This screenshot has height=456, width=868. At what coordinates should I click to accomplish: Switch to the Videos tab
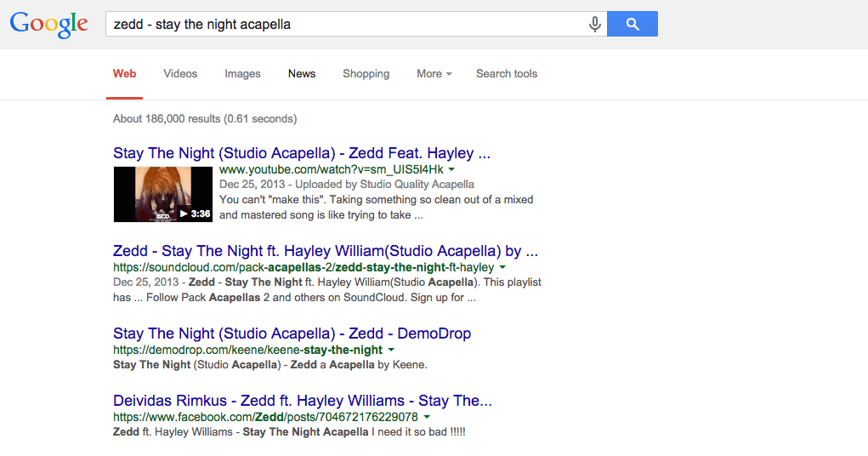coord(180,74)
